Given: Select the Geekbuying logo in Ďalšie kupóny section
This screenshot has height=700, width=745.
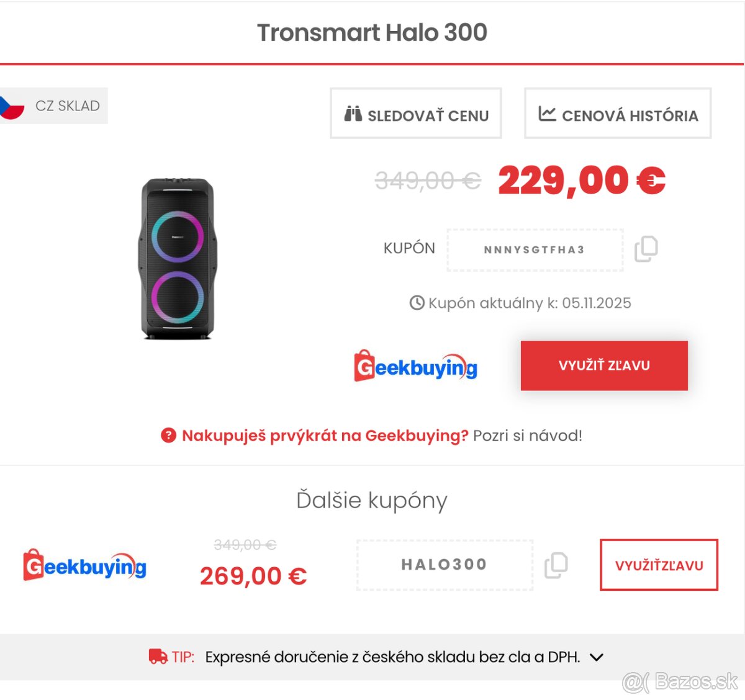Looking at the screenshot, I should 84,565.
